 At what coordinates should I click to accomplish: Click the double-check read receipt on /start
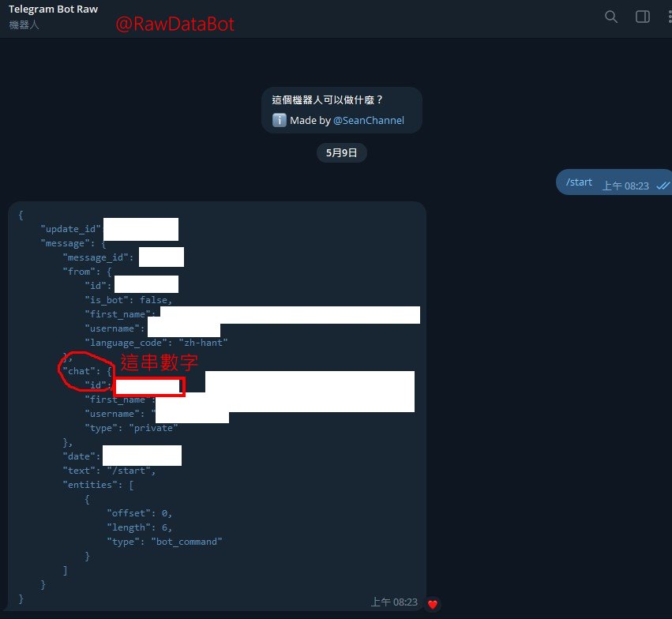[663, 185]
